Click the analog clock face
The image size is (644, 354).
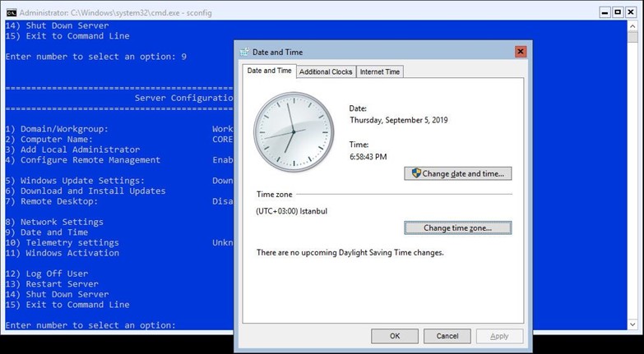294,131
